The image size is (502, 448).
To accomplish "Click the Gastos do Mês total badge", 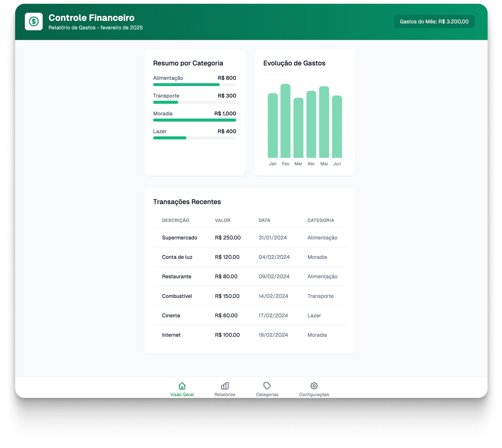I will (x=434, y=22).
